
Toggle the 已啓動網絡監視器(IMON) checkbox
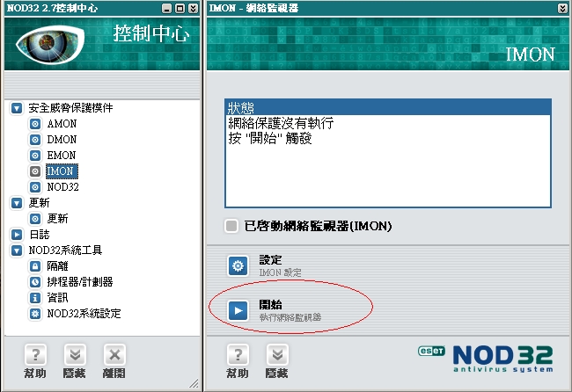pyautogui.click(x=231, y=226)
